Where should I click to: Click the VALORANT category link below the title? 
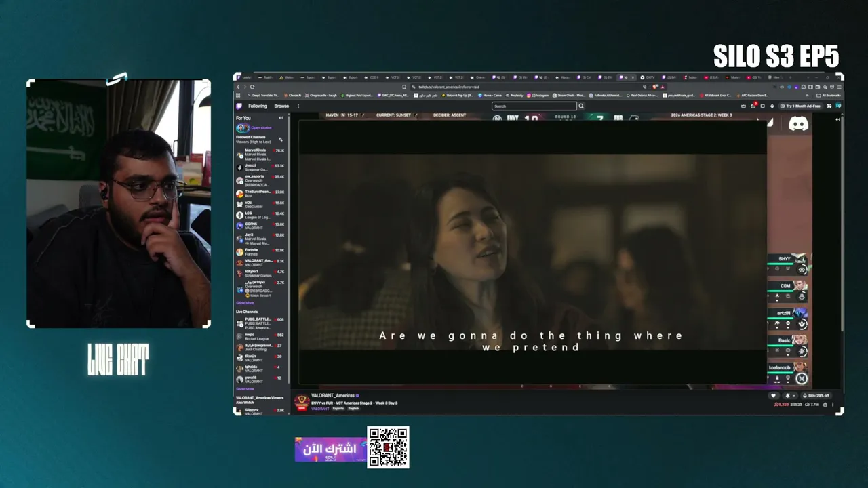320,409
